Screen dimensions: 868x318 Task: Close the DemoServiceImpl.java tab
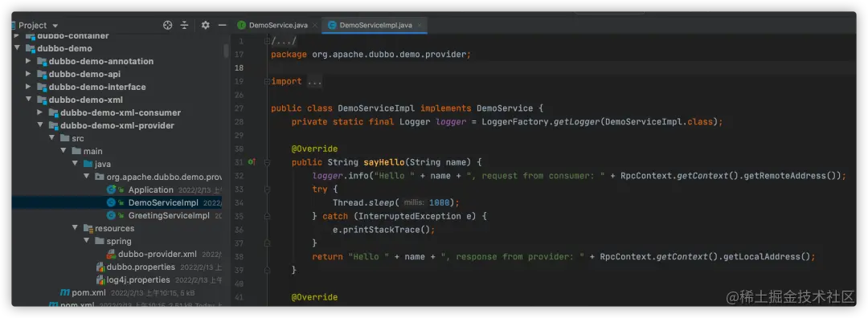pos(420,26)
